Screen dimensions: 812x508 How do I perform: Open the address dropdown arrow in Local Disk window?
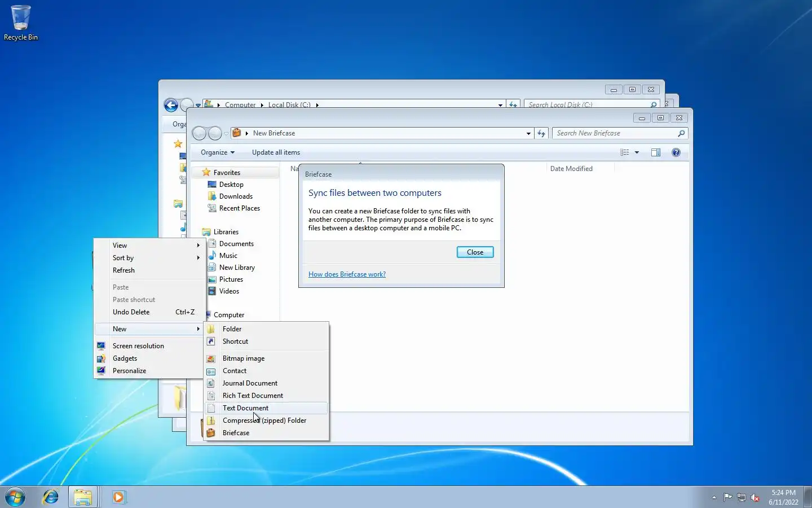tap(500, 104)
